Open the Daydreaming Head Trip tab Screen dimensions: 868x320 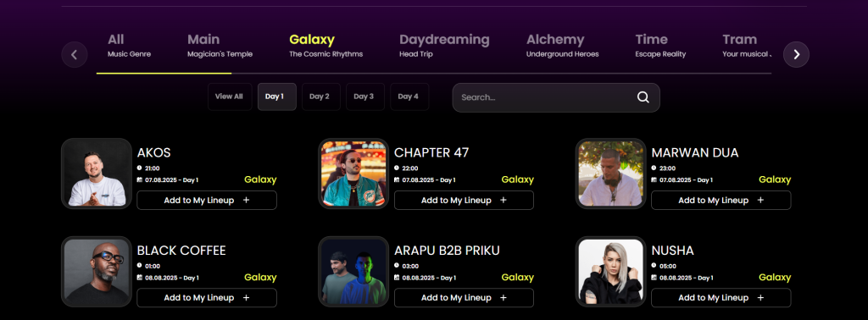click(x=444, y=46)
